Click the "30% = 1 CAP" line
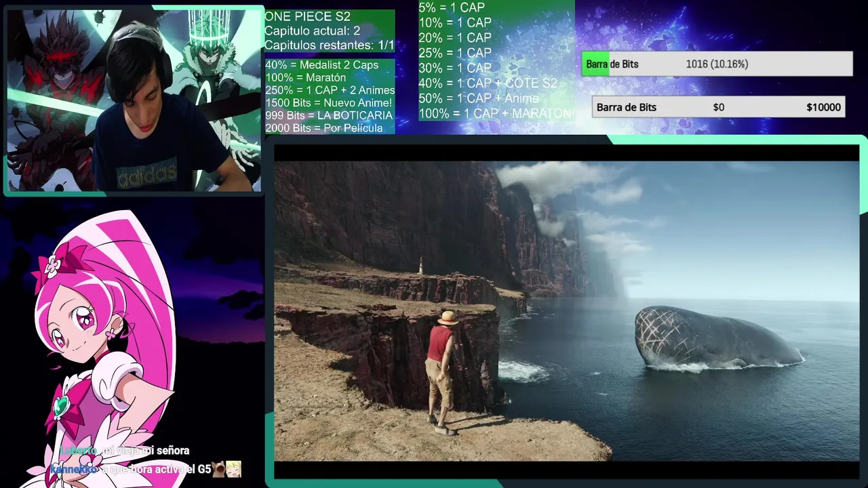 click(x=455, y=68)
